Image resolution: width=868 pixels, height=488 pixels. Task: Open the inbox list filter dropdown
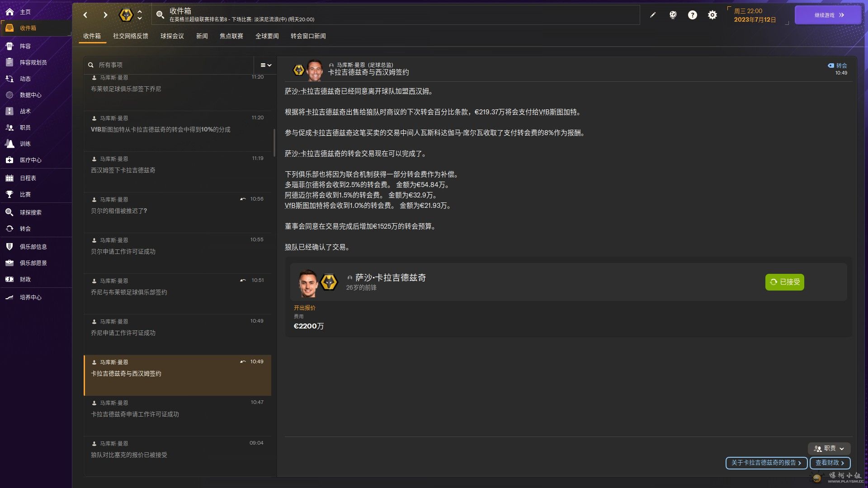(x=266, y=65)
